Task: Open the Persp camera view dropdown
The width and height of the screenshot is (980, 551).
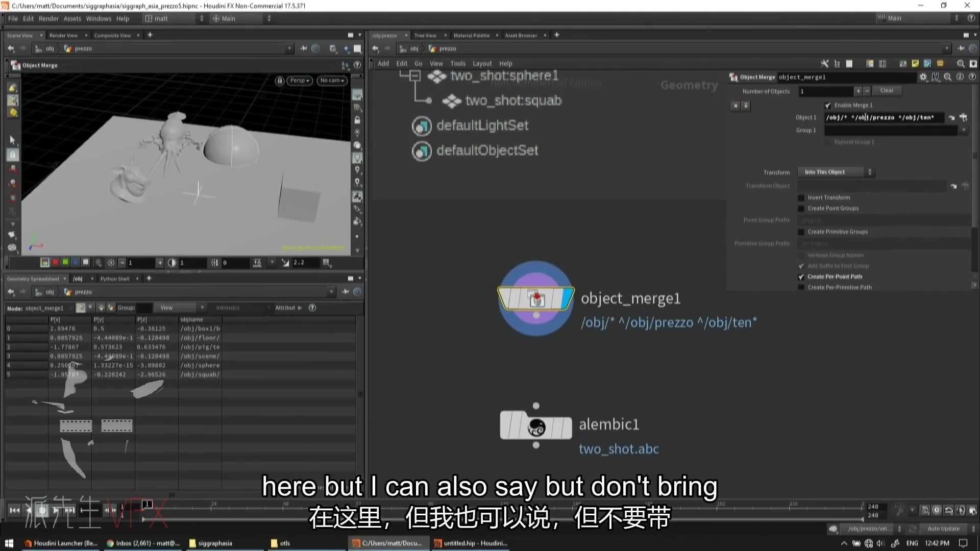Action: click(300, 81)
